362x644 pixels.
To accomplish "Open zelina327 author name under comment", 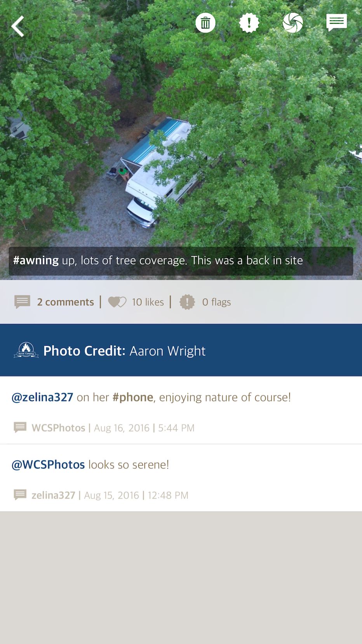I will point(53,495).
